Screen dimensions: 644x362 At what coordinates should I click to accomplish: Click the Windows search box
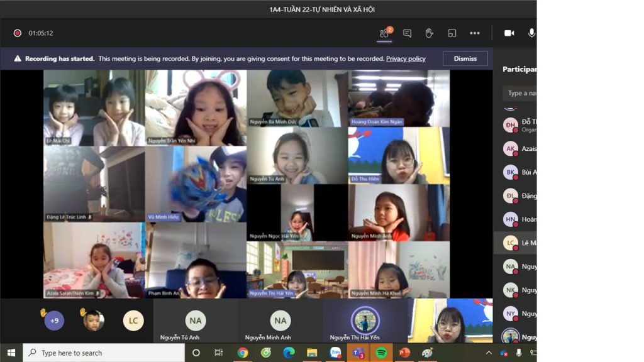[x=104, y=353]
